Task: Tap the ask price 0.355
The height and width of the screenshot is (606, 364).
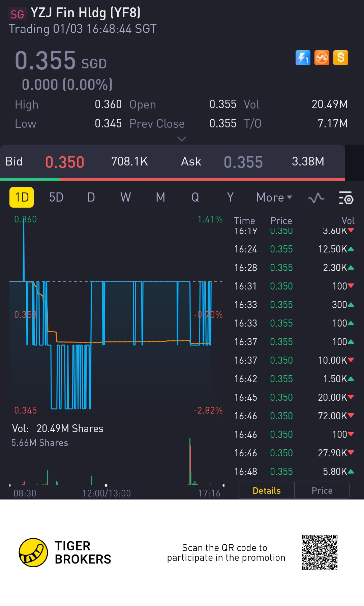Action: tap(243, 162)
